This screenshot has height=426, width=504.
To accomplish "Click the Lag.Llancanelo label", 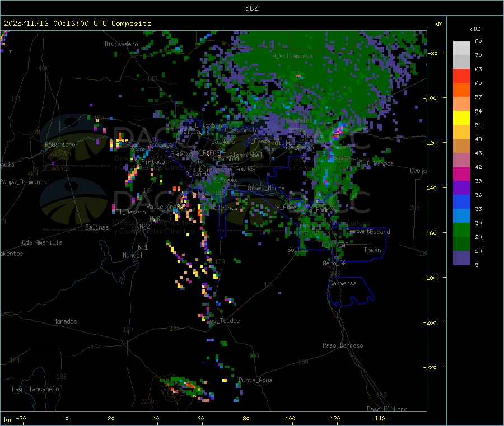I will click(x=35, y=389).
